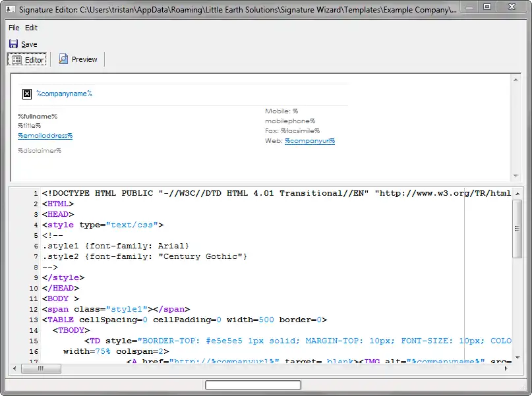This screenshot has height=396, width=532.
Task: Click line number 5 in the gutter
Action: pos(36,235)
